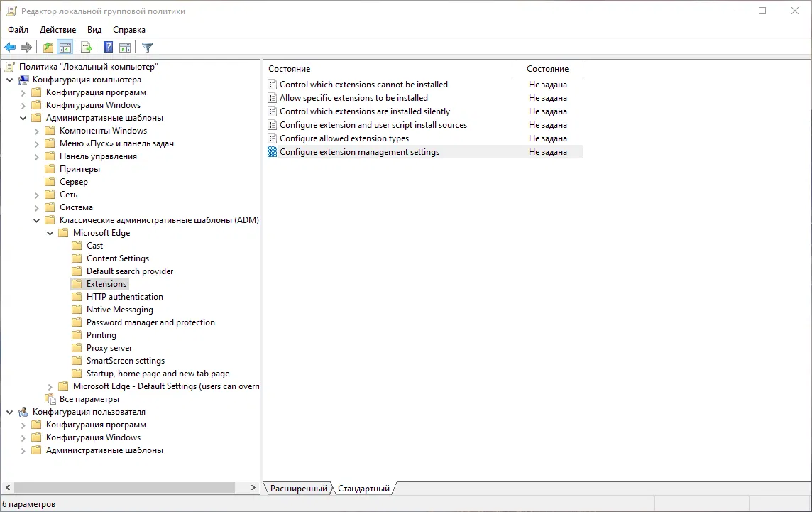Open the Filter options toolbar icon
The width and height of the screenshot is (812, 512).
click(x=147, y=47)
